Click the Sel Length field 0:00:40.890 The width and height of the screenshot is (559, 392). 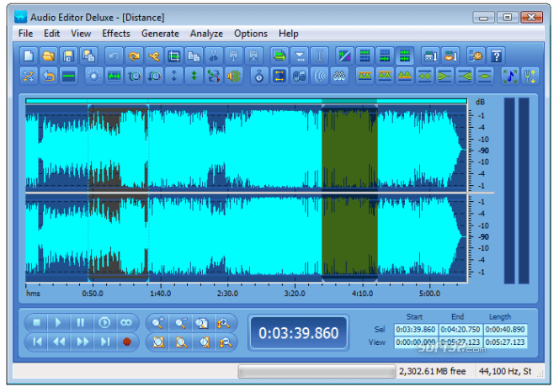pos(505,329)
